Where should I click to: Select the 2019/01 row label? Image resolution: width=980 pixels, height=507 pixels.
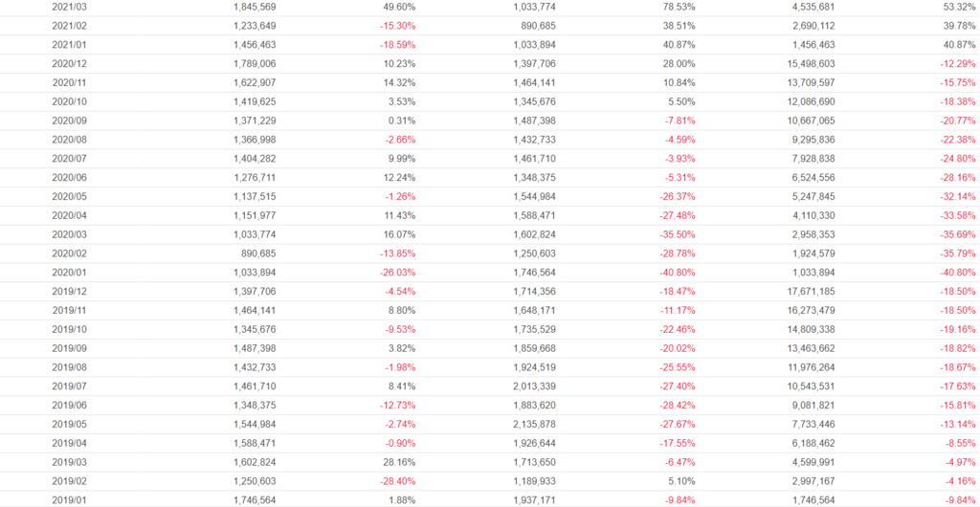pyautogui.click(x=70, y=499)
